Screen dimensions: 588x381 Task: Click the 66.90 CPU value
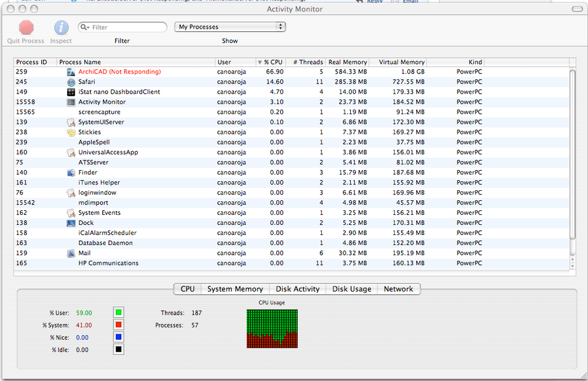click(x=274, y=72)
